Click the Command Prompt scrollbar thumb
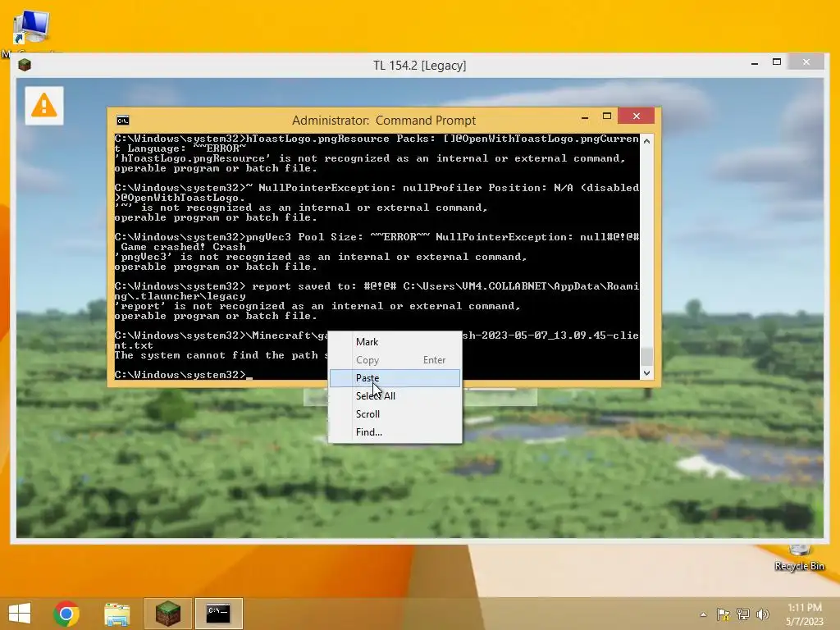The width and height of the screenshot is (840, 630). tap(646, 356)
